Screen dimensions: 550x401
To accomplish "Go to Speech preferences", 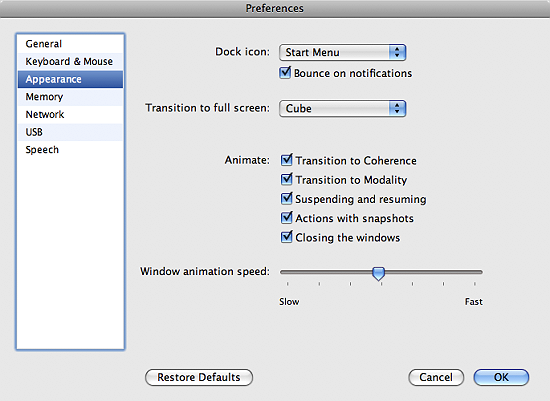I will tap(70, 150).
